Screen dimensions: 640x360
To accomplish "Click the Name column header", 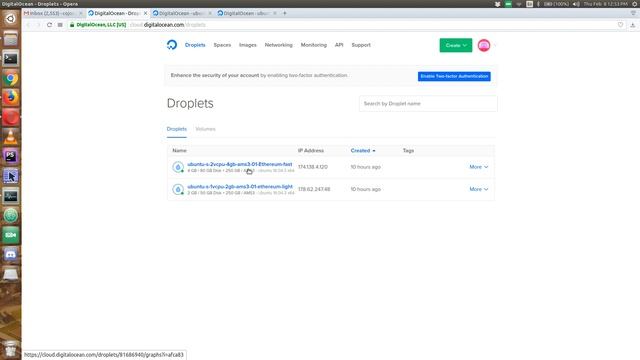I will (x=179, y=151).
